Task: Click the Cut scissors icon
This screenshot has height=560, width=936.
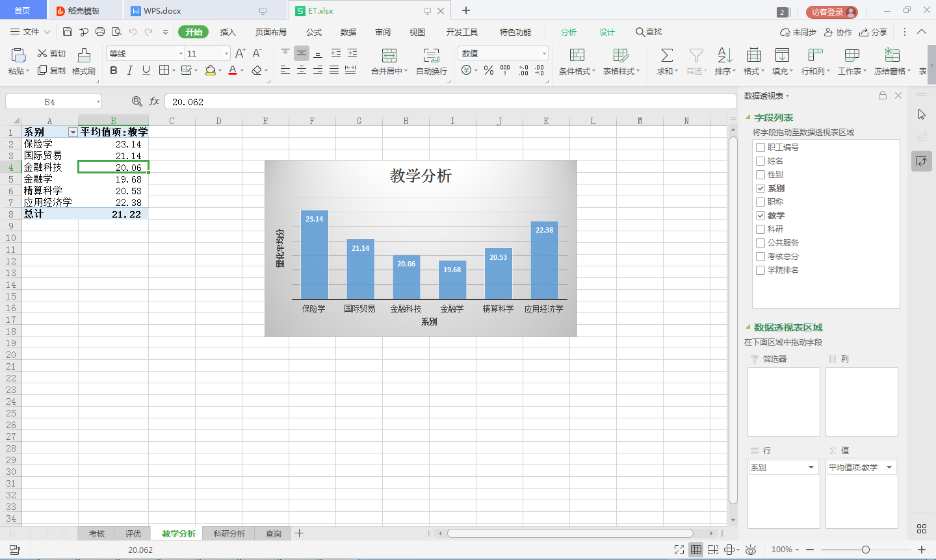Action: click(x=42, y=53)
